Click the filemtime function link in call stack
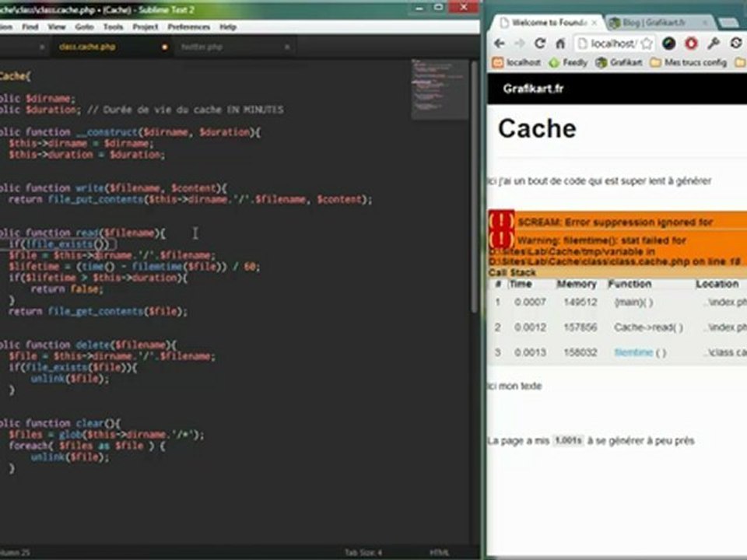747x560 pixels. click(x=633, y=352)
